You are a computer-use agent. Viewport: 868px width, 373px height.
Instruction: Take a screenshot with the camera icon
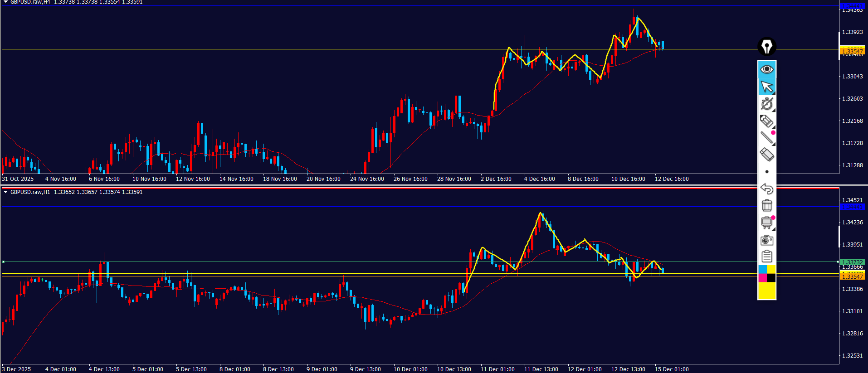coord(766,240)
